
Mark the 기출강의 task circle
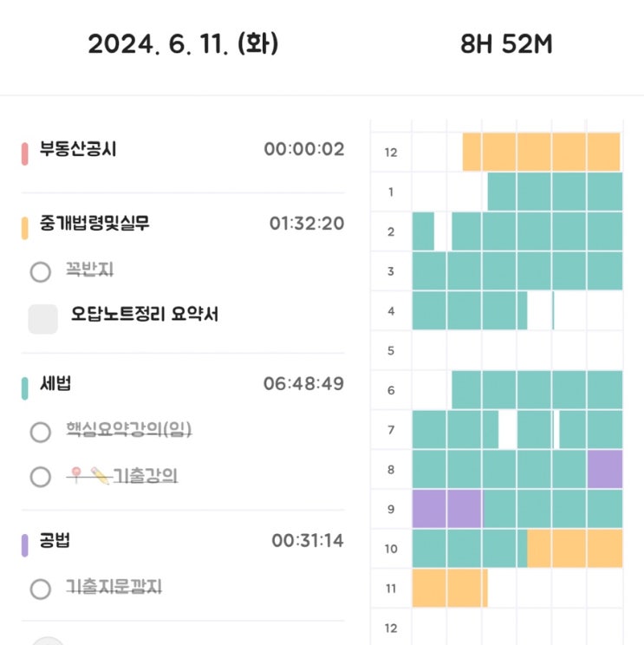point(40,477)
